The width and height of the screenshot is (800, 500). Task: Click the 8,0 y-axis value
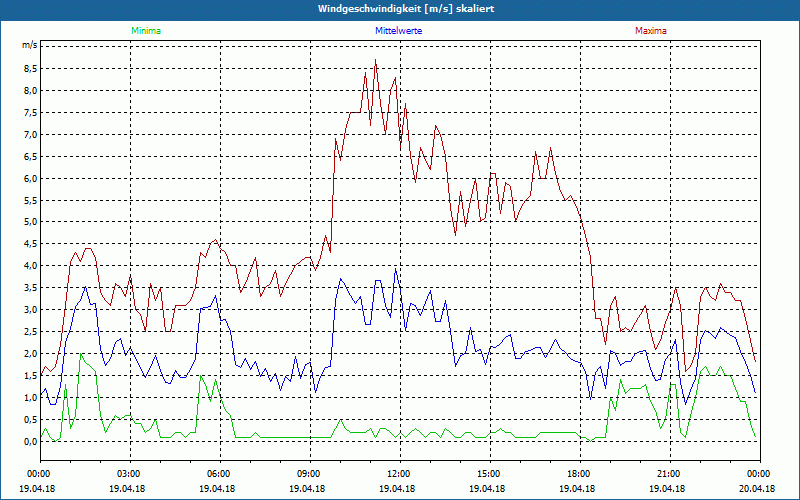click(x=29, y=91)
